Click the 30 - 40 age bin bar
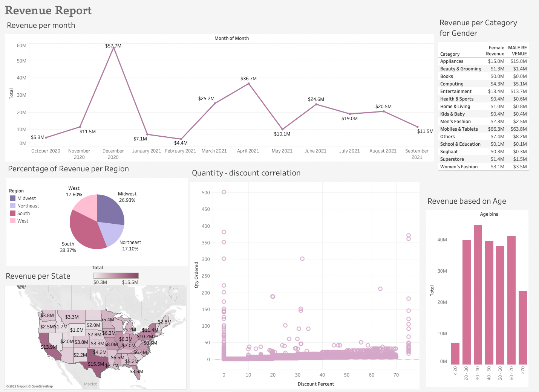 pos(478,294)
